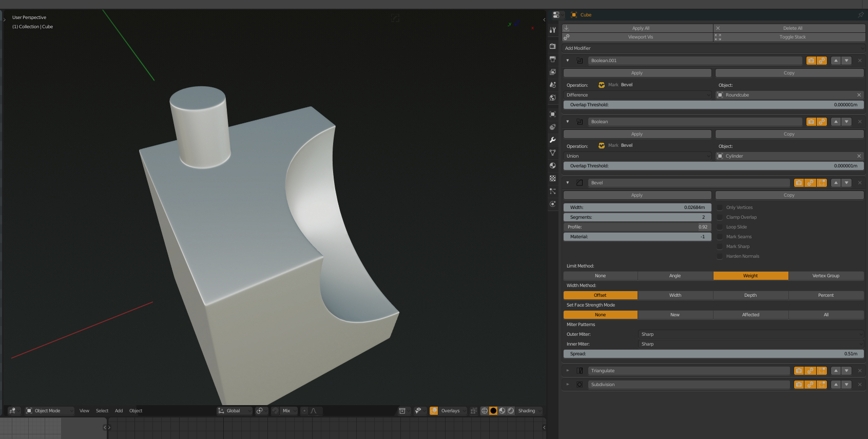868x439 pixels.
Task: Open the Modifiers wrench tab
Action: (553, 140)
